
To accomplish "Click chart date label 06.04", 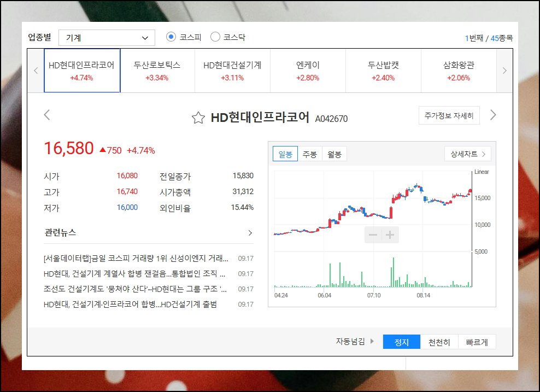I will [x=325, y=295].
